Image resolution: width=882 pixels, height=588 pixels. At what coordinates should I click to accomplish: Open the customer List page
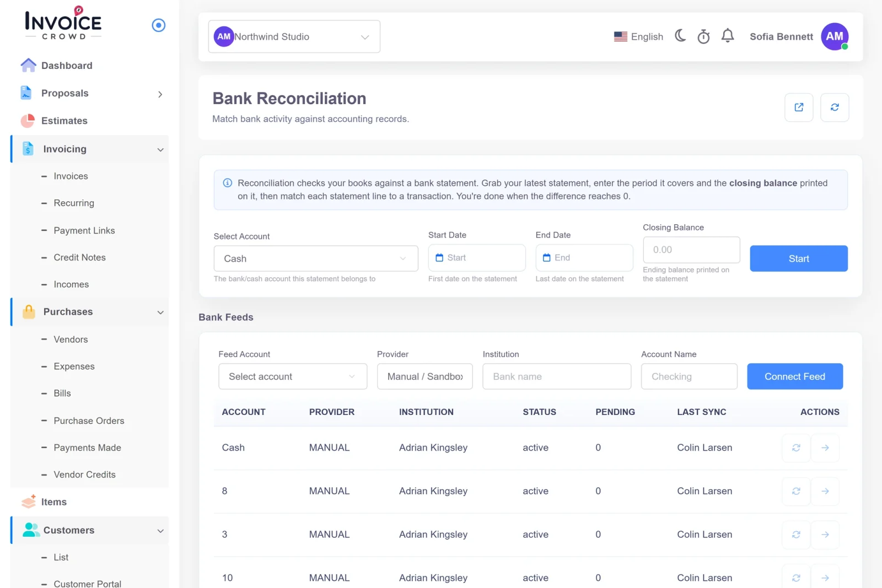61,558
